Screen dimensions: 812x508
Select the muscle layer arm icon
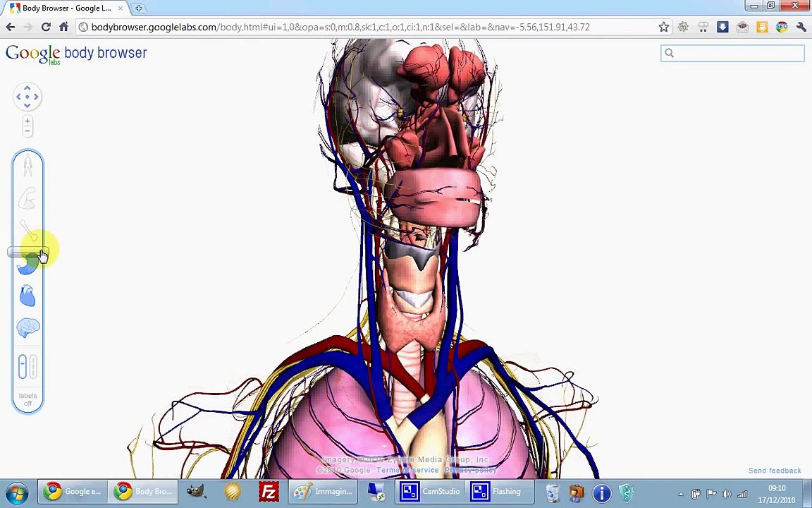tap(27, 198)
